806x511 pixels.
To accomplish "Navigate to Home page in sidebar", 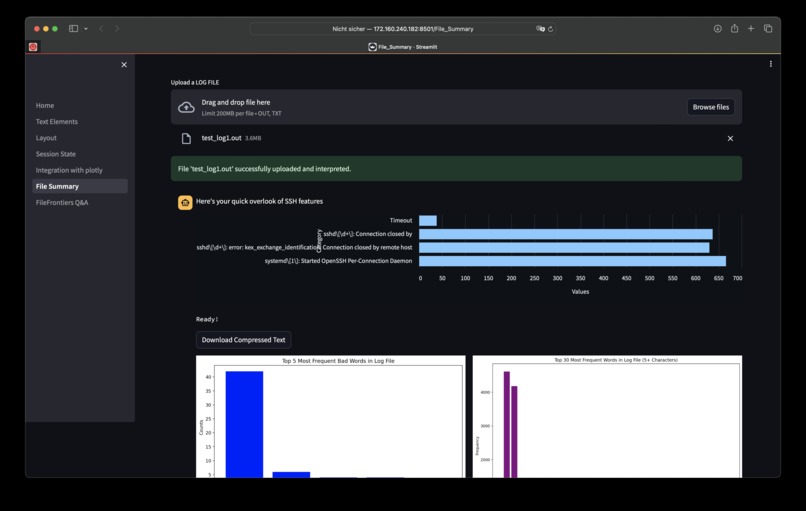I will [45, 105].
